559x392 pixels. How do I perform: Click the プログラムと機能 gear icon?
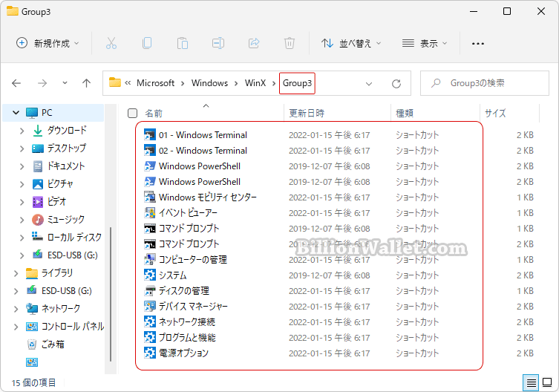pyautogui.click(x=150, y=337)
